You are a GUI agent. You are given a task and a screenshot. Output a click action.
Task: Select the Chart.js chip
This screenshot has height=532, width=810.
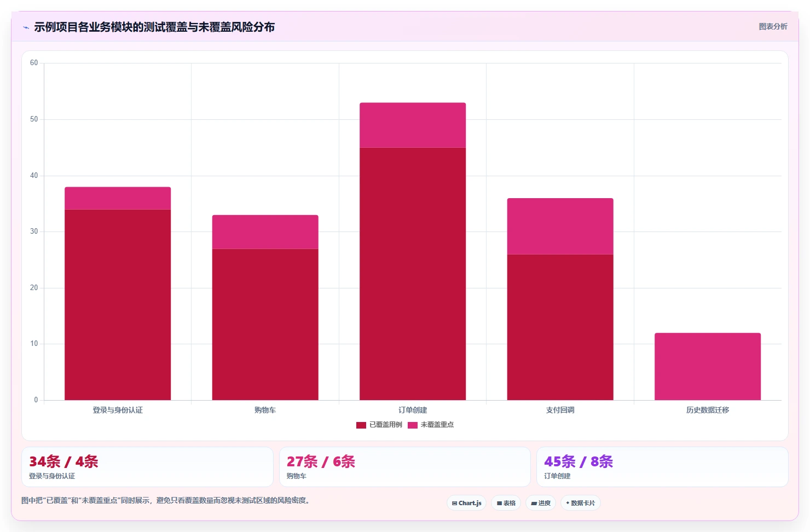click(x=466, y=503)
